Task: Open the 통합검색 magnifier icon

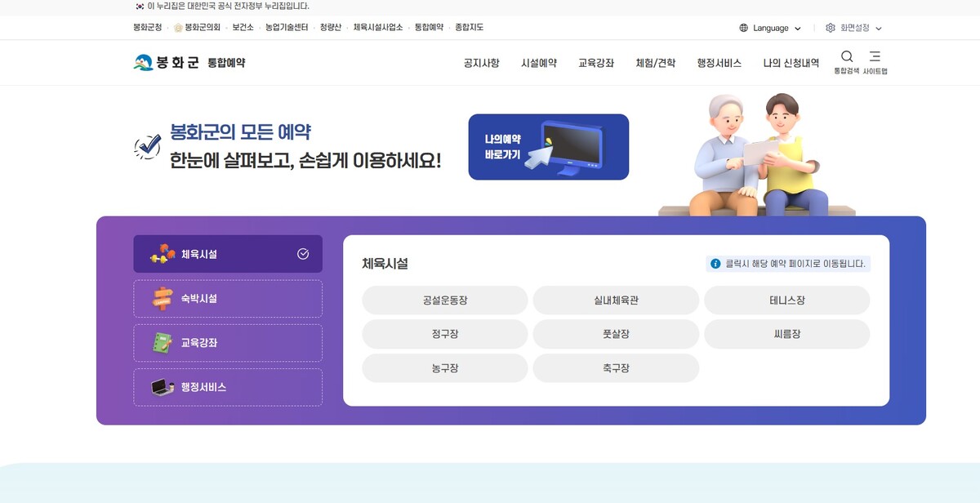Action: 847,57
